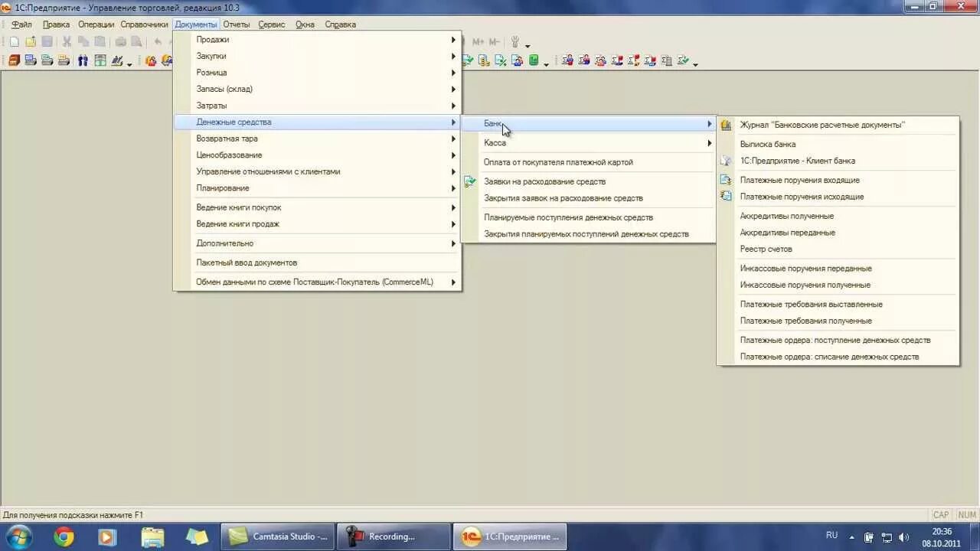The height and width of the screenshot is (551, 980).
Task: Open the Справочники menu
Action: pyautogui.click(x=144, y=24)
